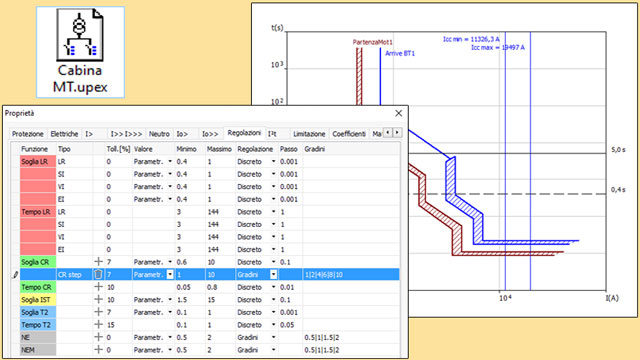Viewport: 640px width, 360px height.
Task: Click the Tipo column header
Action: (64, 149)
